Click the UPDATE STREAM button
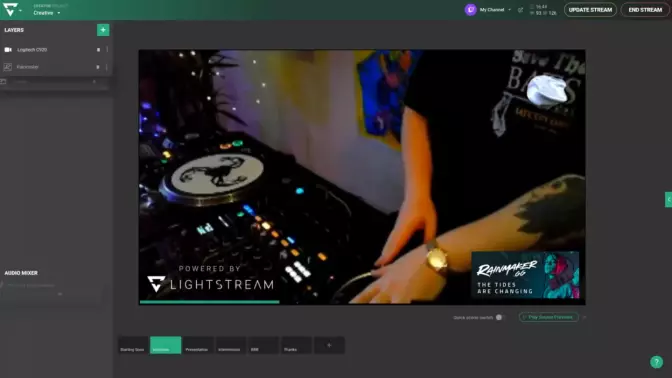This screenshot has height=378, width=672. [x=590, y=10]
